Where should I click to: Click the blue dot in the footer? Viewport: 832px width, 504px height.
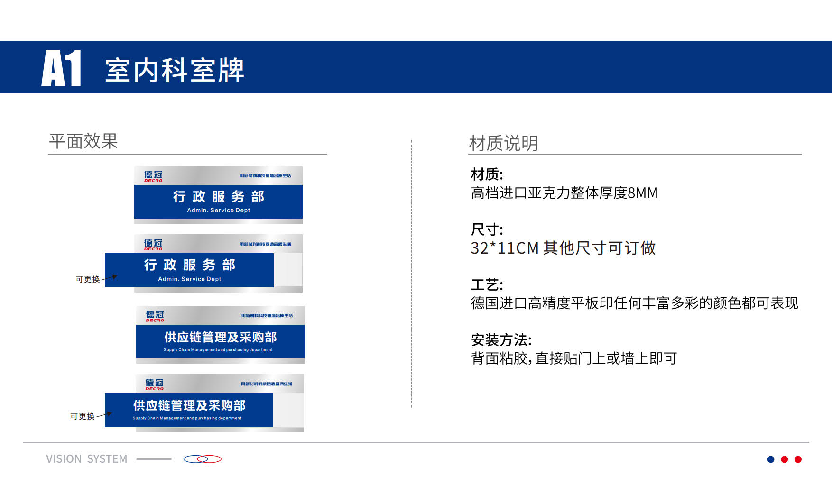pyautogui.click(x=771, y=459)
